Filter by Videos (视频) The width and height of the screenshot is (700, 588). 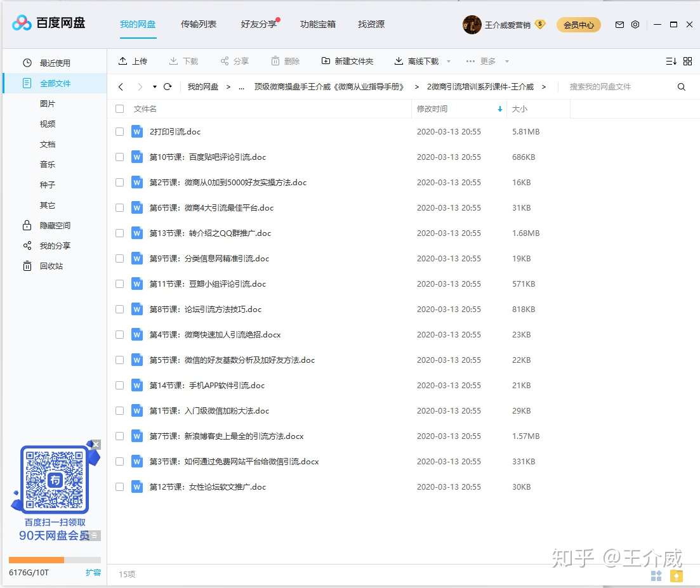pos(48,124)
